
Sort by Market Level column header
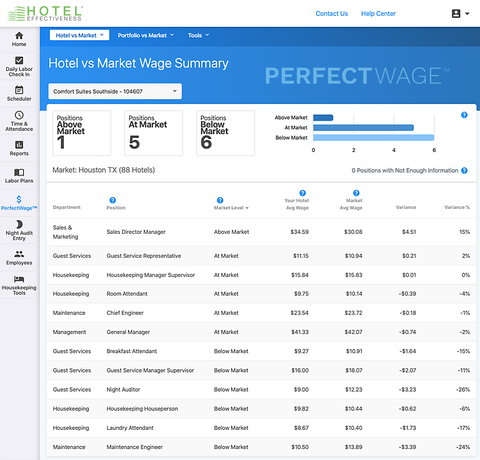tap(231, 208)
